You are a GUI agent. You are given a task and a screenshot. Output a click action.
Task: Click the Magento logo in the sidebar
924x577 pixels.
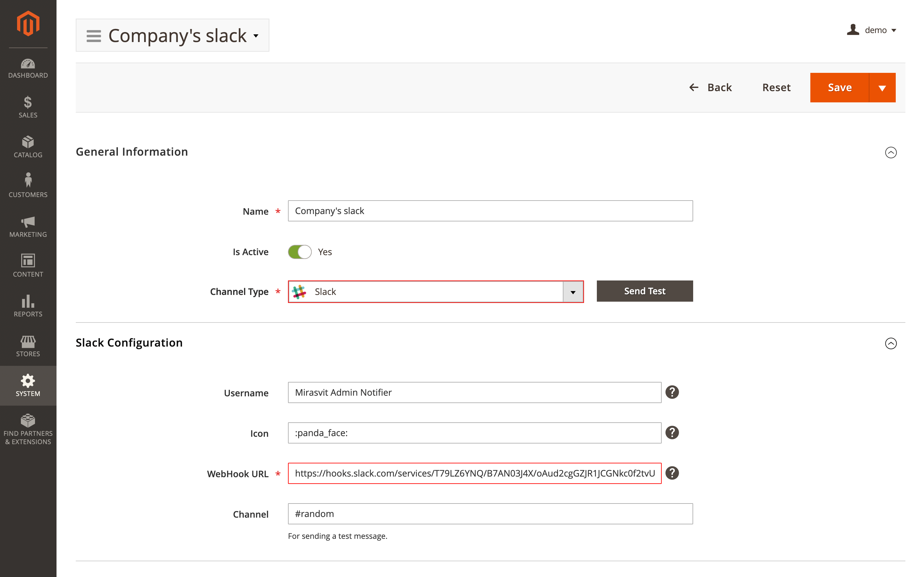[28, 23]
